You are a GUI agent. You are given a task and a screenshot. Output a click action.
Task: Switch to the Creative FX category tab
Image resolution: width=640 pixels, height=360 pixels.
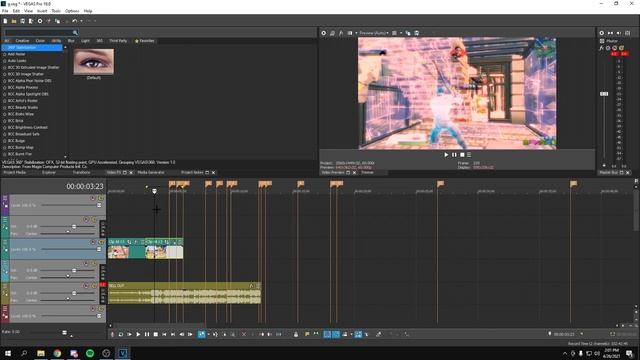click(x=22, y=41)
